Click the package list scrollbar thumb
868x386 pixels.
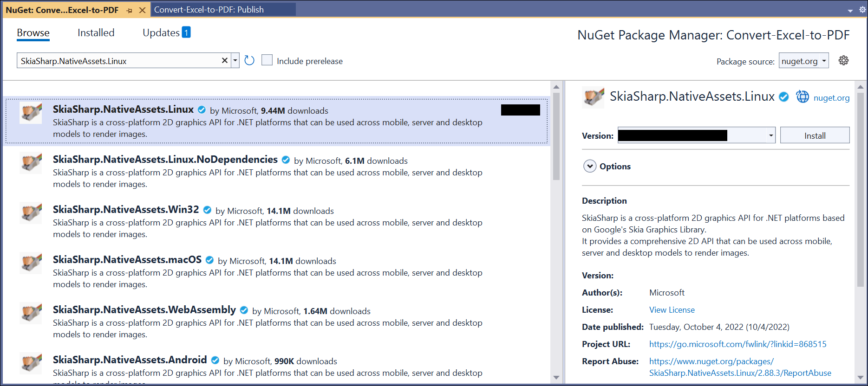pyautogui.click(x=556, y=136)
